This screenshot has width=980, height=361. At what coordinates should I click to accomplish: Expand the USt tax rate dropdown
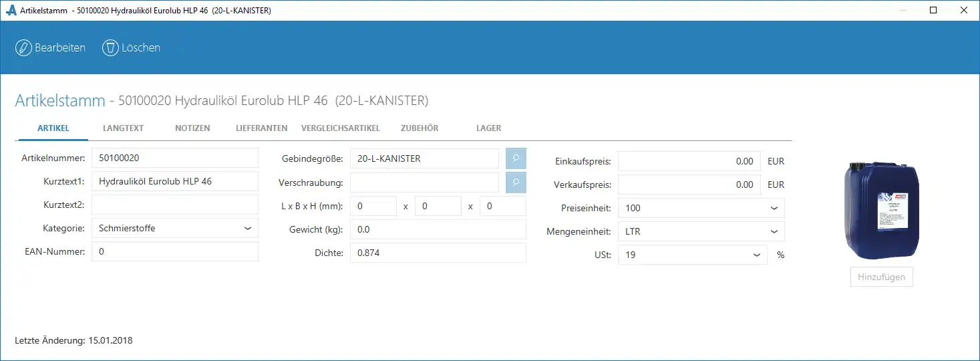pos(757,255)
